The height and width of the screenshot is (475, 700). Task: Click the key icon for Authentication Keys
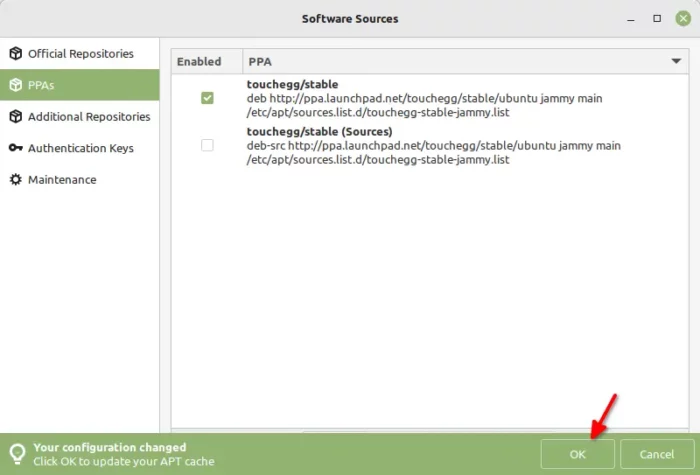[x=16, y=148]
